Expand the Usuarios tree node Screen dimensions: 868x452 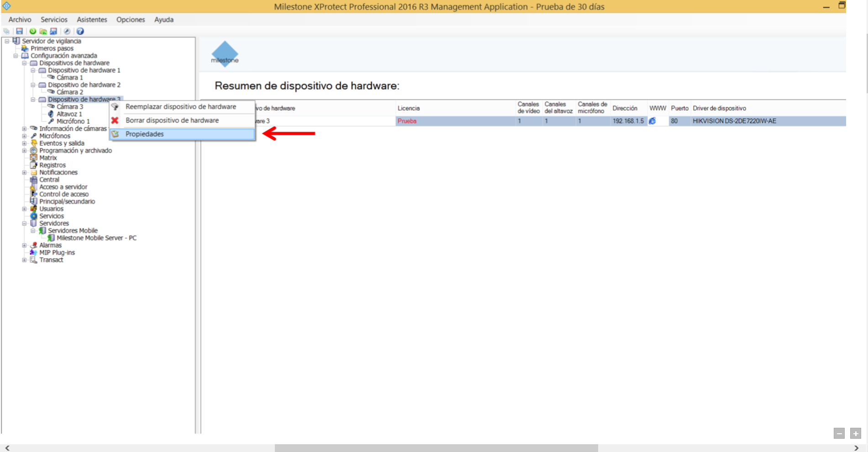pyautogui.click(x=24, y=209)
